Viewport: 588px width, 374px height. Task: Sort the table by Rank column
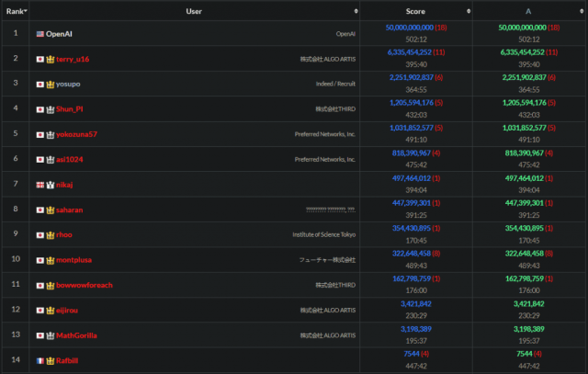click(x=16, y=11)
